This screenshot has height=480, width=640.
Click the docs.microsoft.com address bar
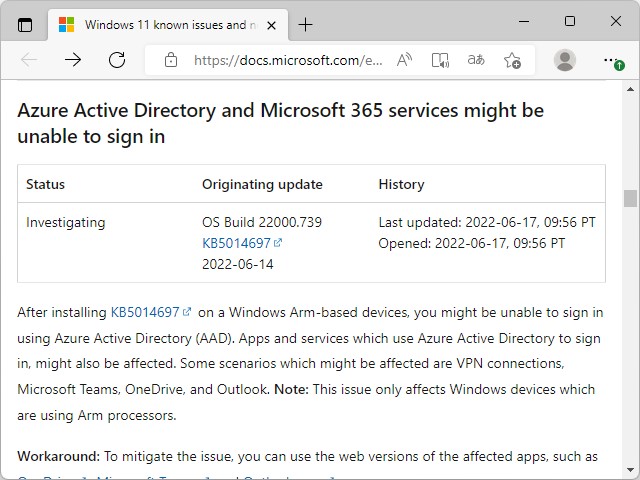click(x=288, y=60)
